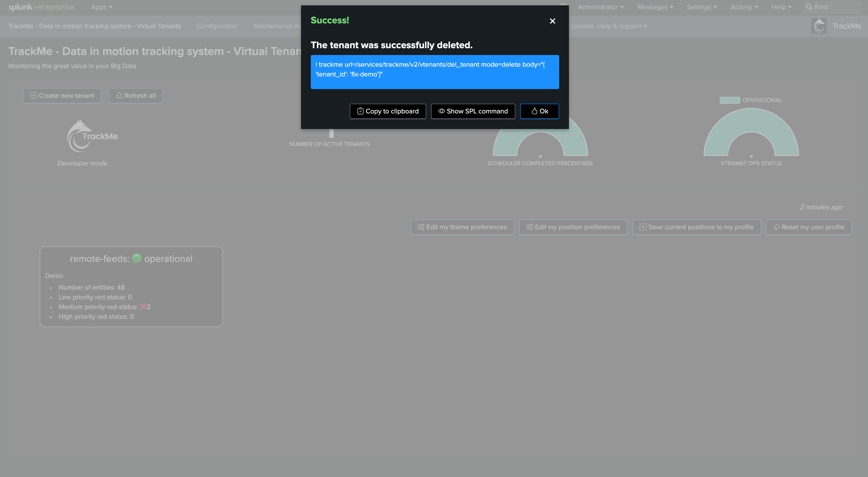Image resolution: width=868 pixels, height=477 pixels.
Task: Click the Operational legend color swatch
Action: (729, 100)
